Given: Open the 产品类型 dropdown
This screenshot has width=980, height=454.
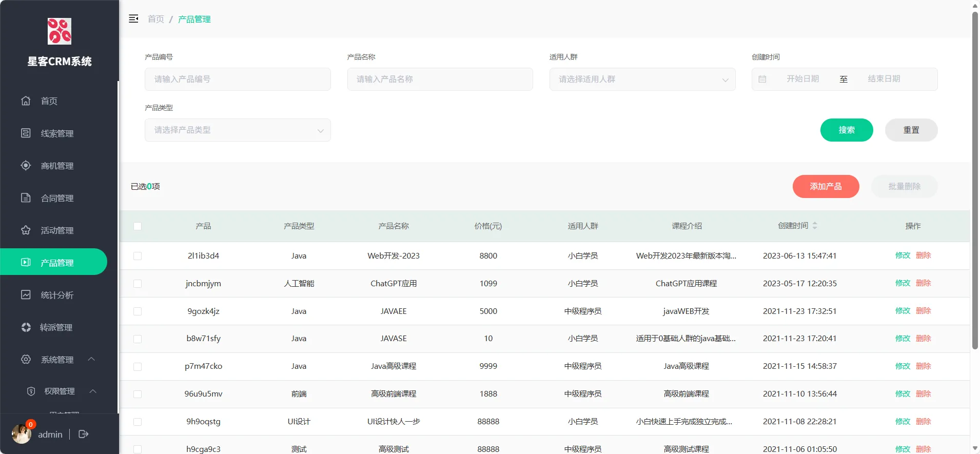Looking at the screenshot, I should (238, 130).
